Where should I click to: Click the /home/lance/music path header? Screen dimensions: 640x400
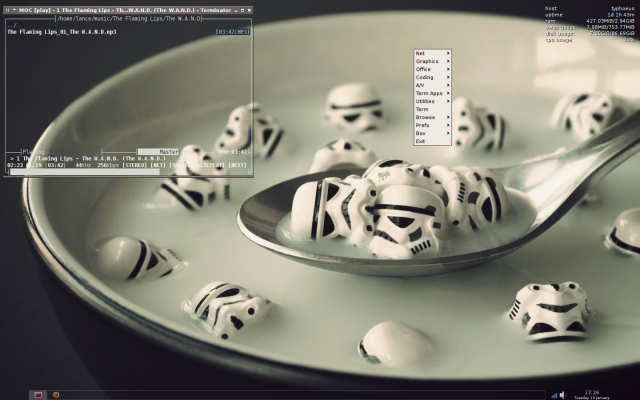coord(129,19)
